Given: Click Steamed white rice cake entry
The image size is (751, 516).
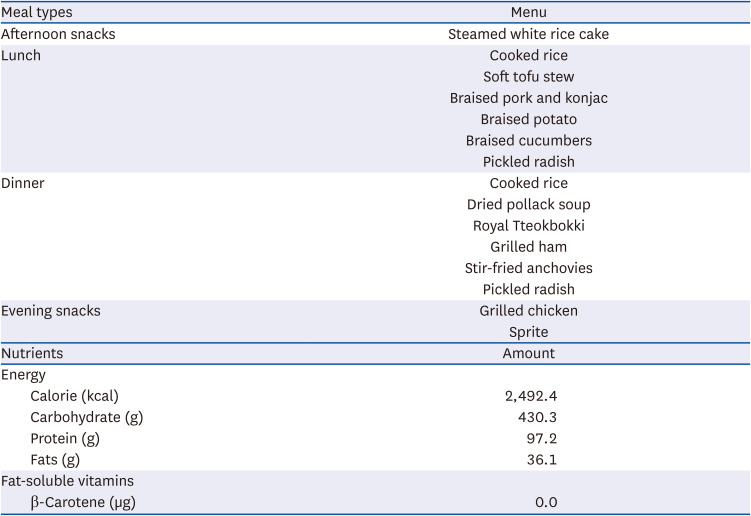Looking at the screenshot, I should tap(528, 34).
